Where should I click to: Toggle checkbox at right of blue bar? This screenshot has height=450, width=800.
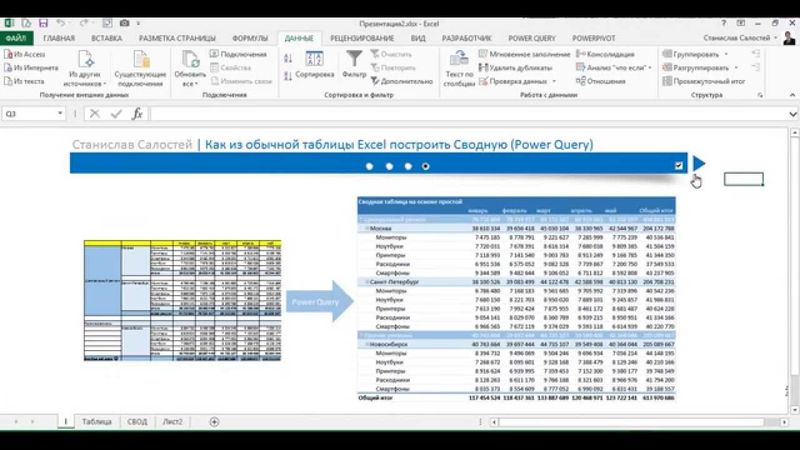(679, 165)
